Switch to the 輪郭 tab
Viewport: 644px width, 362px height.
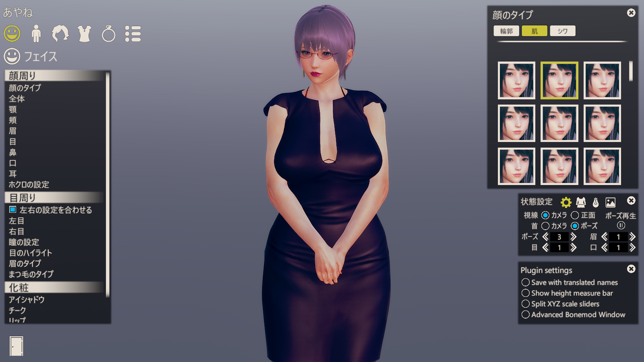[x=506, y=31]
